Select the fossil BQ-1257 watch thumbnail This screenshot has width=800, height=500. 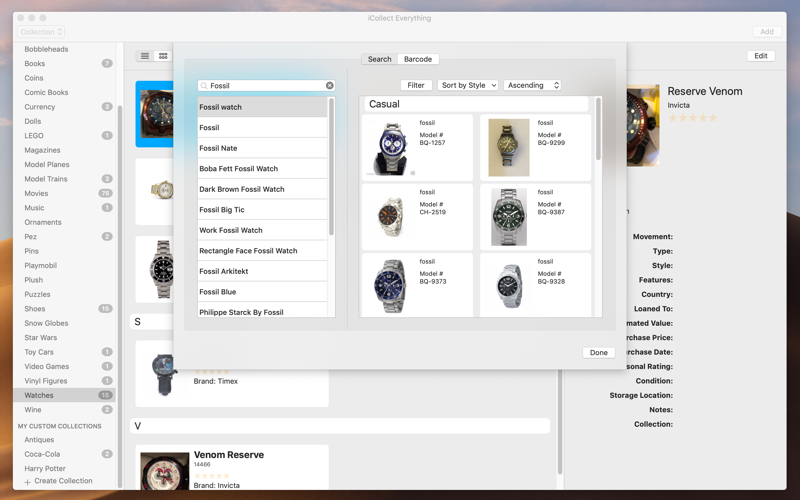(390, 148)
